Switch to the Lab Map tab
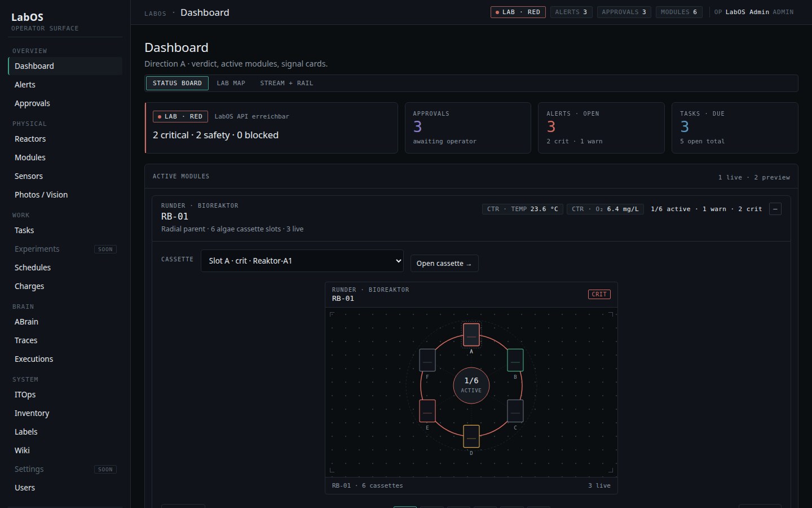812x508 pixels. click(x=231, y=83)
